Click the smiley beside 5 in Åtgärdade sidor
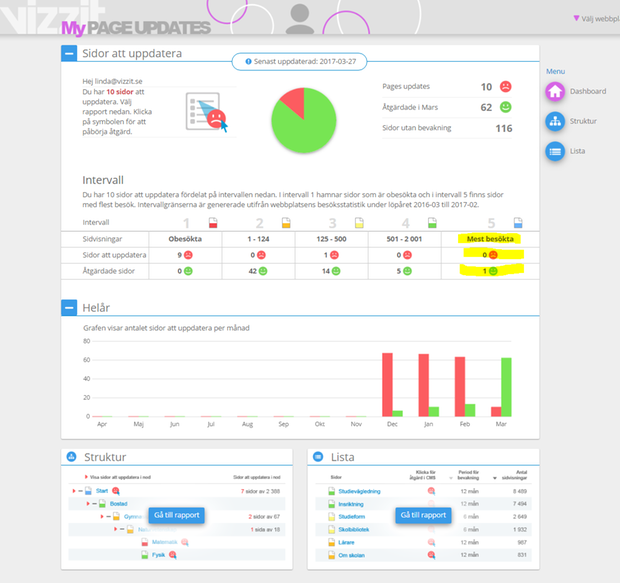Image resolution: width=620 pixels, height=583 pixels. [407, 271]
